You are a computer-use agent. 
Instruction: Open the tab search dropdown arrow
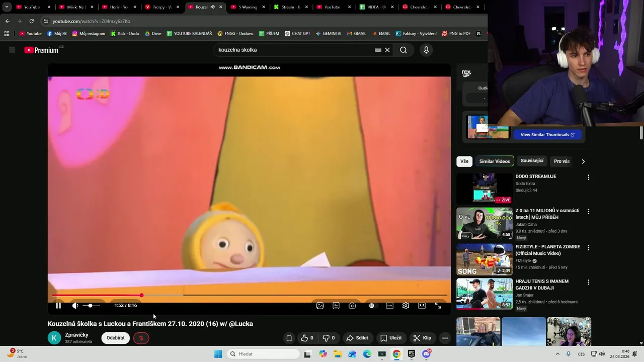click(7, 7)
